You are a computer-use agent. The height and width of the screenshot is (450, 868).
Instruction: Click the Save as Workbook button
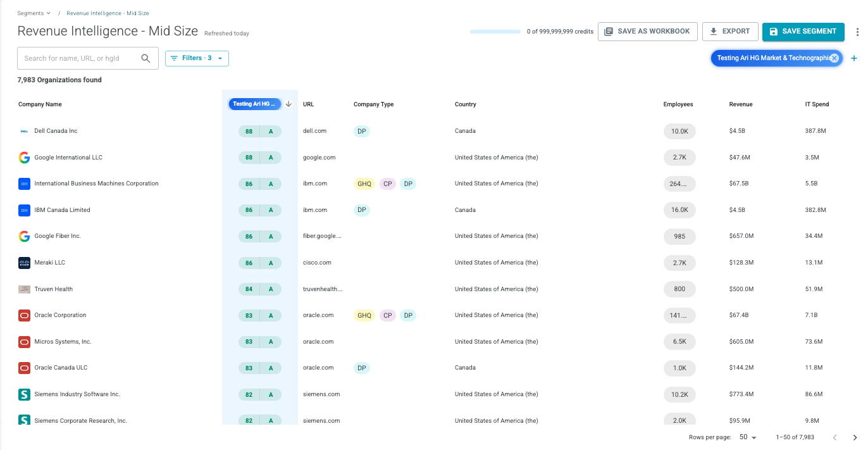647,32
